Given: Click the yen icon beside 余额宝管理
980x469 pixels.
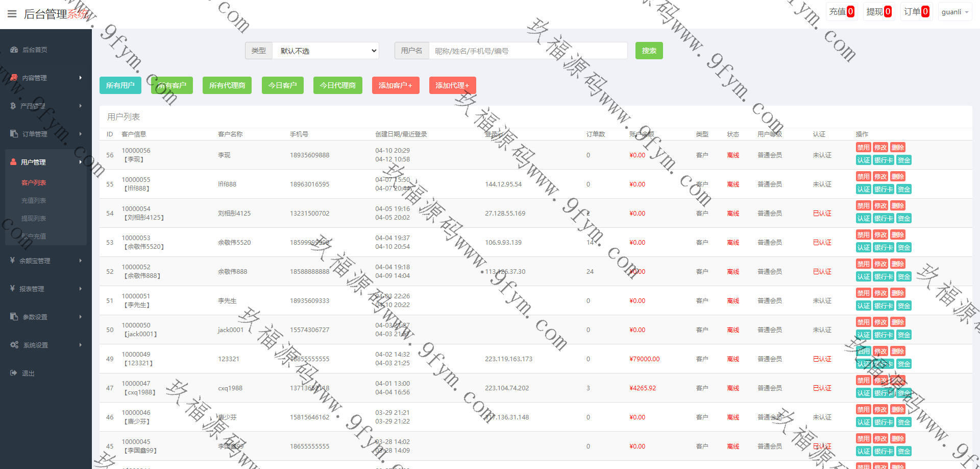Looking at the screenshot, I should tap(12, 261).
